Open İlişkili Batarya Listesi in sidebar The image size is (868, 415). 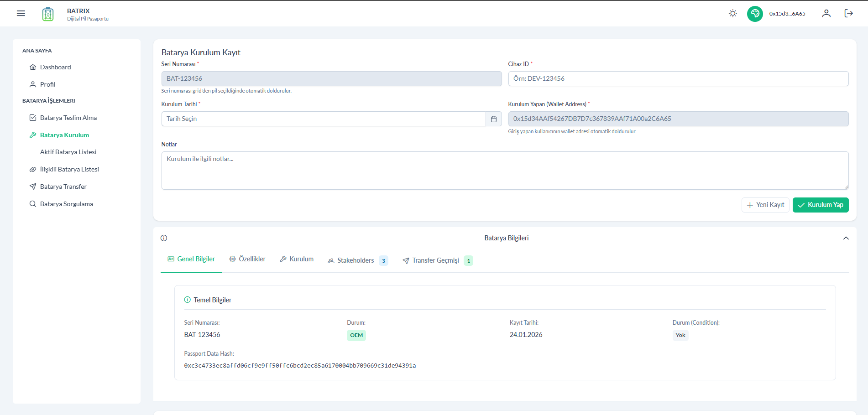[69, 169]
